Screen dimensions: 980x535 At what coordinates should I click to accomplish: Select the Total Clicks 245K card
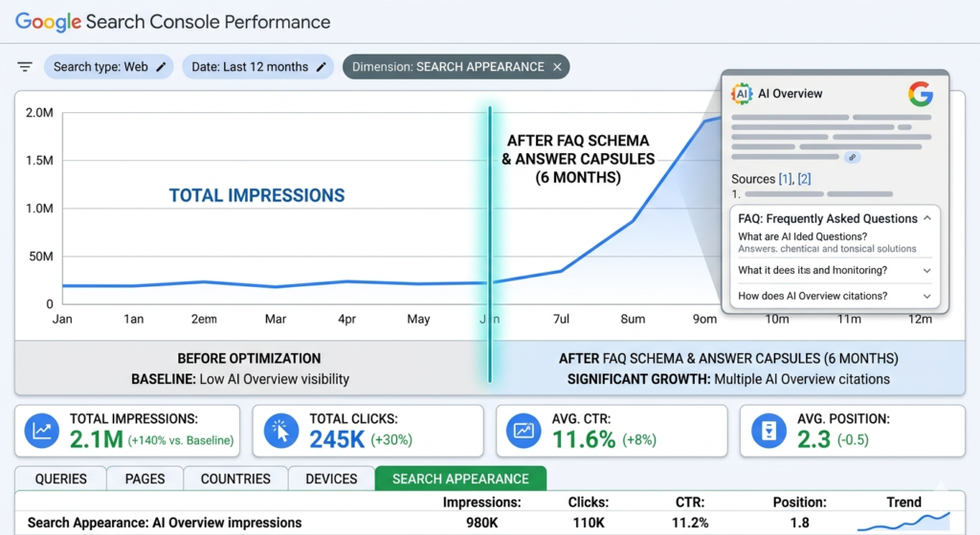click(368, 431)
